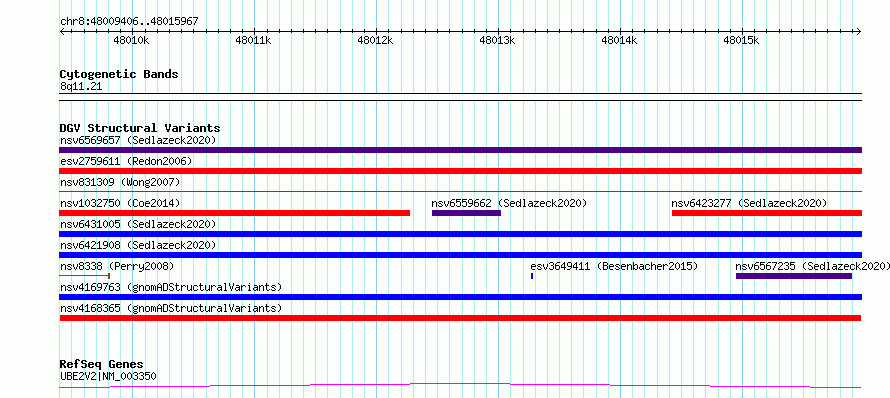
Task: Click the 48011k ruler position
Action: (253, 40)
